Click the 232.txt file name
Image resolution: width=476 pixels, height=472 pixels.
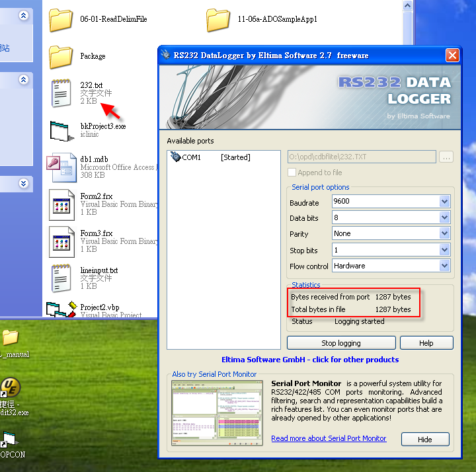[91, 85]
